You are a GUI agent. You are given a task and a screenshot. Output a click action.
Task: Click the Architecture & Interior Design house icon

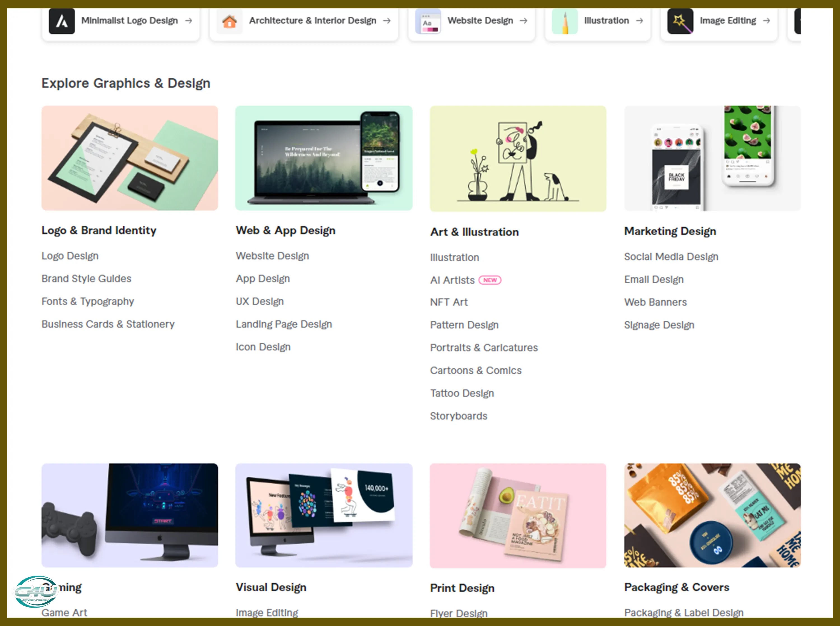click(229, 21)
